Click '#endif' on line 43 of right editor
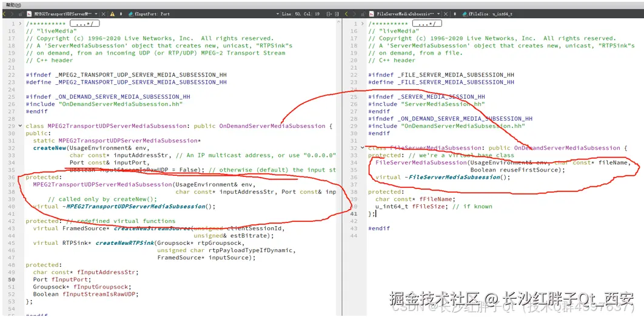This screenshot has height=317, width=644. [x=378, y=228]
